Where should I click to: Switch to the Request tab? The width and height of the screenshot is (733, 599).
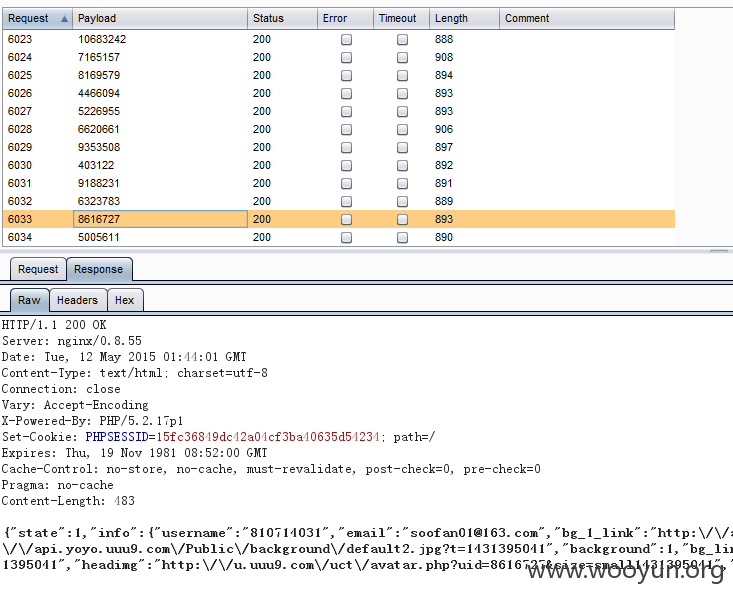click(38, 269)
